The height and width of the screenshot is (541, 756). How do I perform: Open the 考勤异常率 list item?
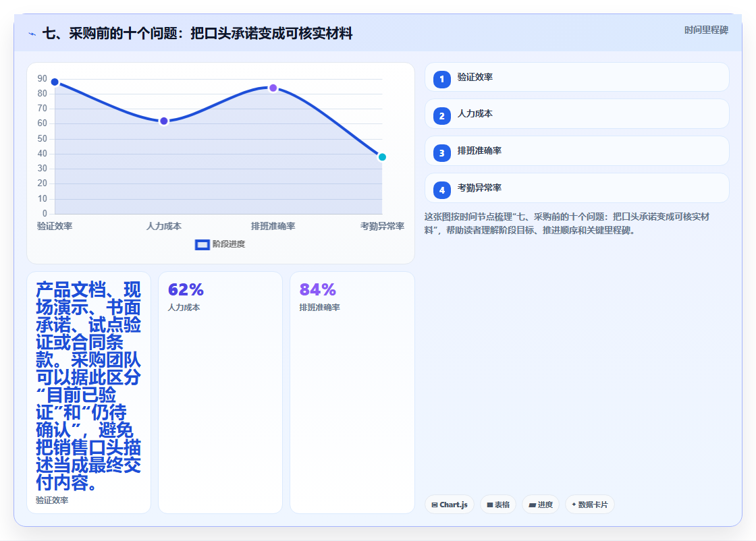click(x=576, y=188)
